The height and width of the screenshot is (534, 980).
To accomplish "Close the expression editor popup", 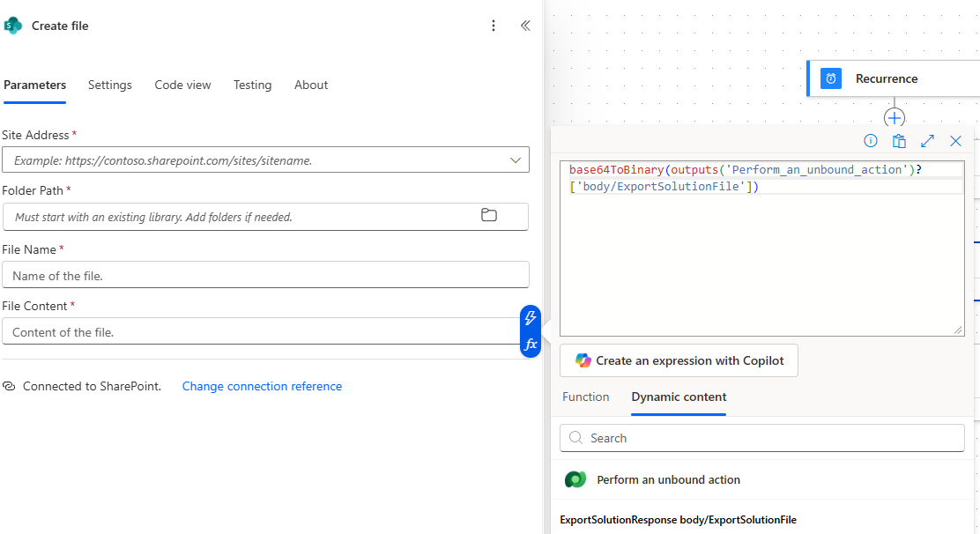I will pyautogui.click(x=955, y=141).
